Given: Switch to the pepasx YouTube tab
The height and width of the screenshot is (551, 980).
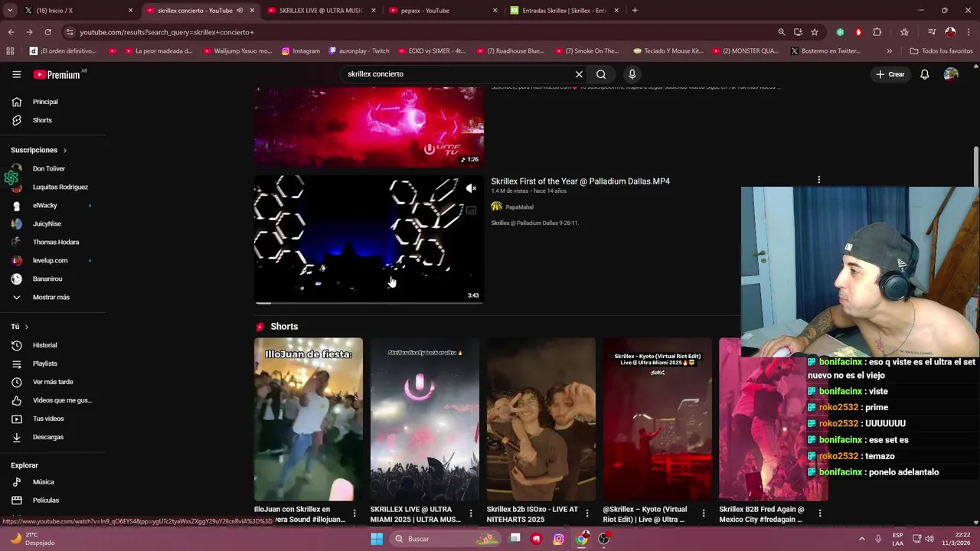Looking at the screenshot, I should pos(442,11).
